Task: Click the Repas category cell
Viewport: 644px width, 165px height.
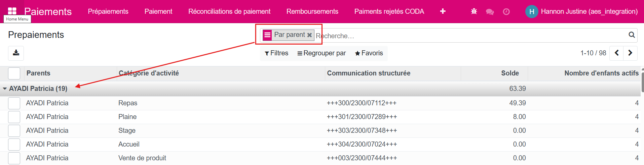Action: click(x=128, y=103)
